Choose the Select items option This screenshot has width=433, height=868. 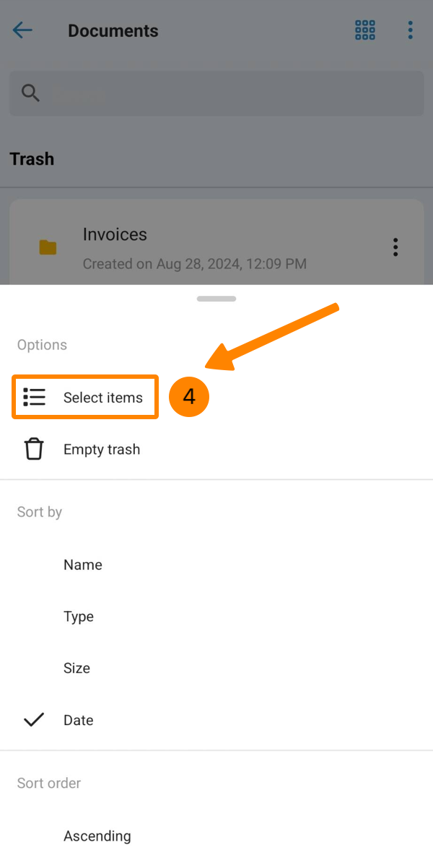click(x=103, y=398)
